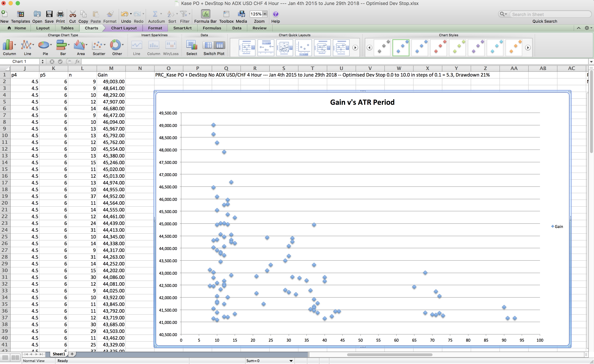
Task: Click the Select data icon
Action: (191, 45)
